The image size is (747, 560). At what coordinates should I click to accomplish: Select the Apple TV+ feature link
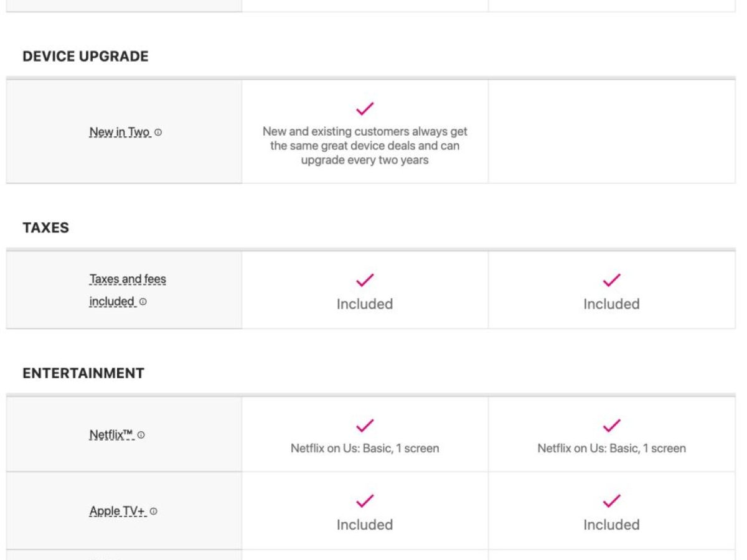pos(118,511)
